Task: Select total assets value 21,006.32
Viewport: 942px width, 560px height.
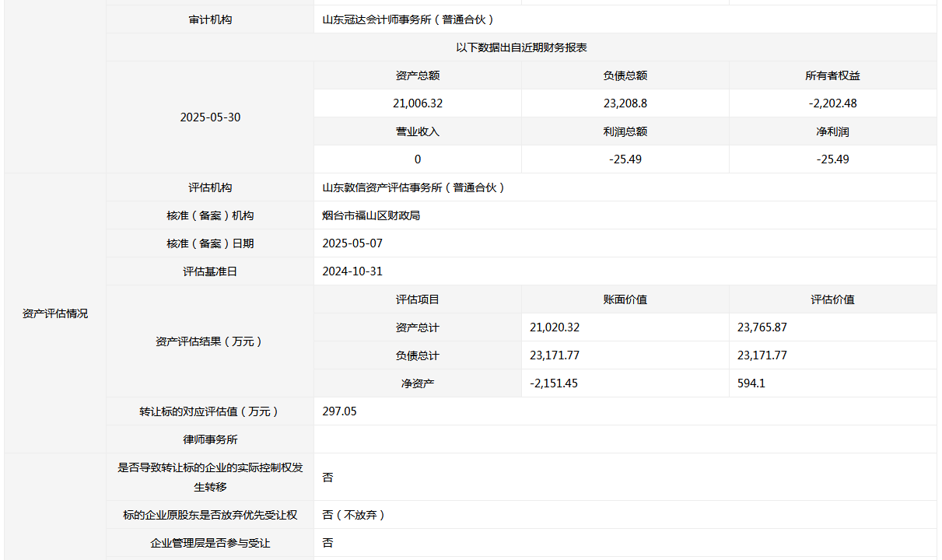Action: [x=418, y=103]
